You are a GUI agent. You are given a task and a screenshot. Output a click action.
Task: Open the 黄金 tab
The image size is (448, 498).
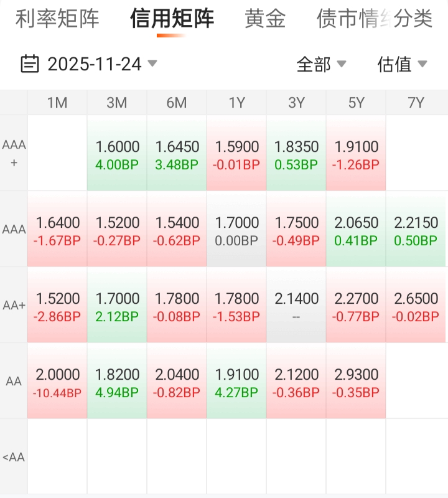tap(265, 19)
